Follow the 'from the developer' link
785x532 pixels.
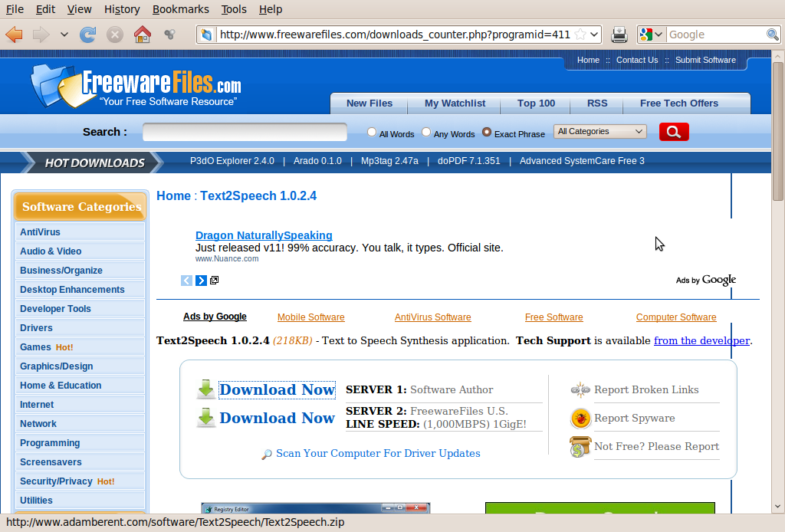(x=702, y=340)
